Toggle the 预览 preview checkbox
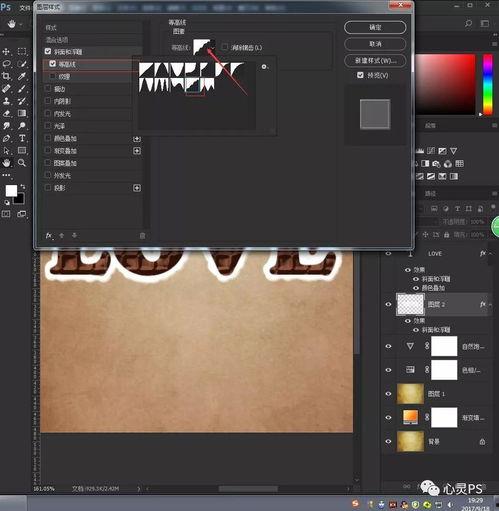Viewport: 499px width, 511px height. coord(360,75)
